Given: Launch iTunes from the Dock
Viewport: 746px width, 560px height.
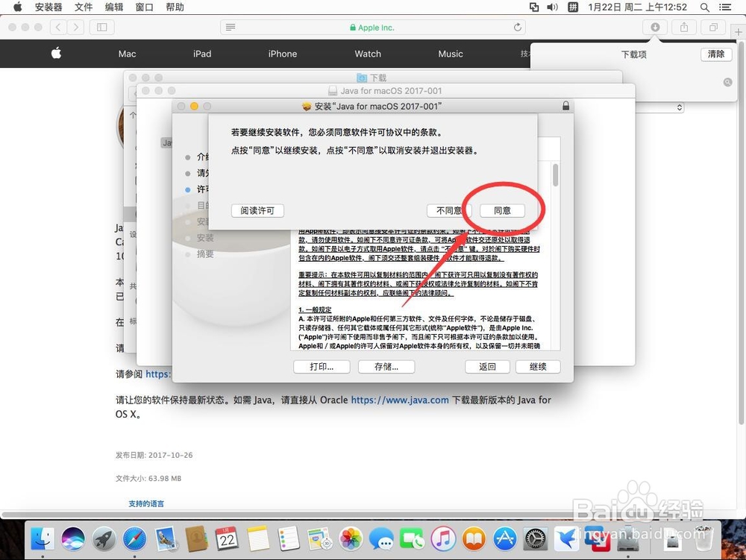Looking at the screenshot, I should click(x=441, y=540).
